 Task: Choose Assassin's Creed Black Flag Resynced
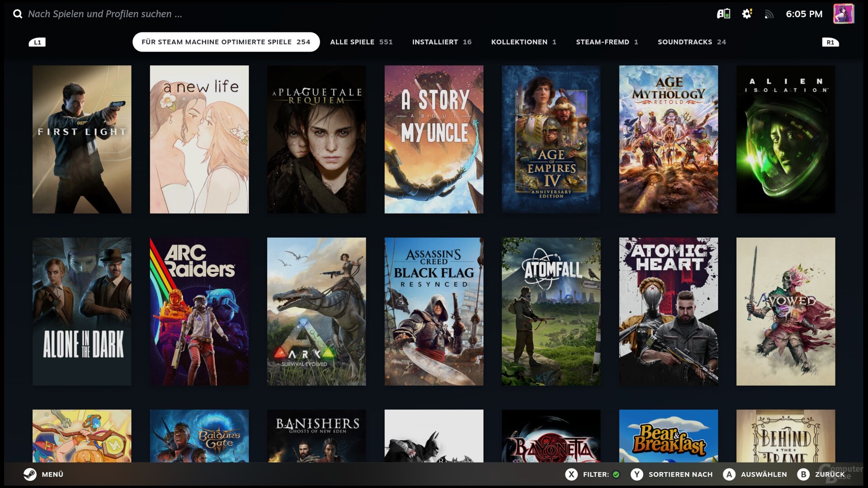[434, 311]
